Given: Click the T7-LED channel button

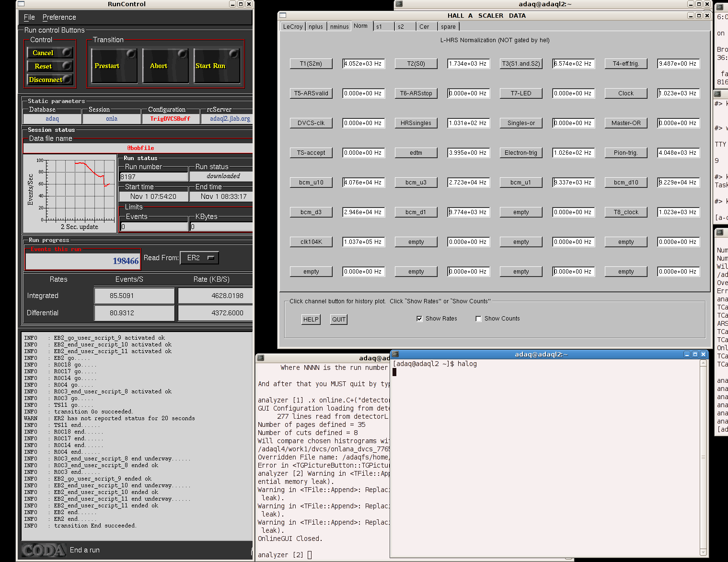Looking at the screenshot, I should pyautogui.click(x=521, y=93).
